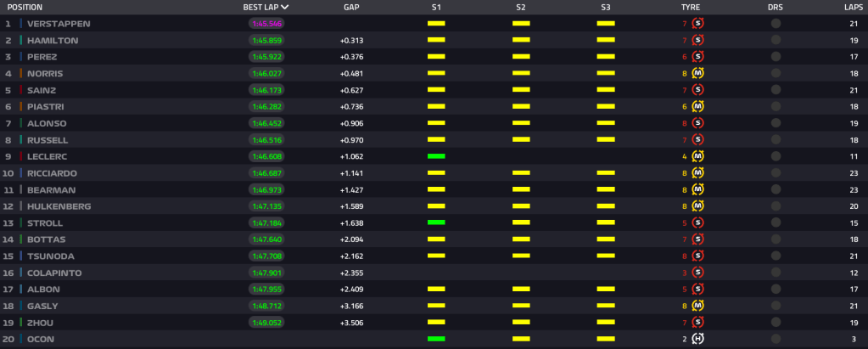Click the DRS column header
The image size is (868, 349).
click(776, 8)
